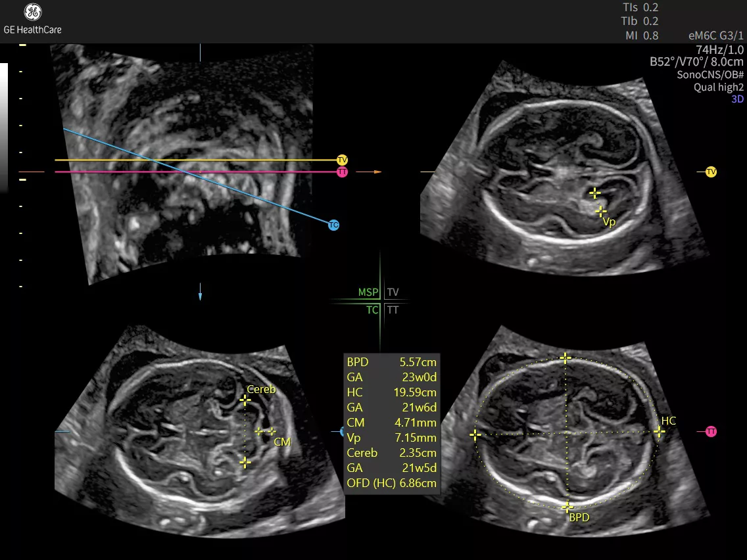Viewport: 747px width, 560px height.
Task: Open the transcerebellar image with Cereb measurement
Action: 199,431
